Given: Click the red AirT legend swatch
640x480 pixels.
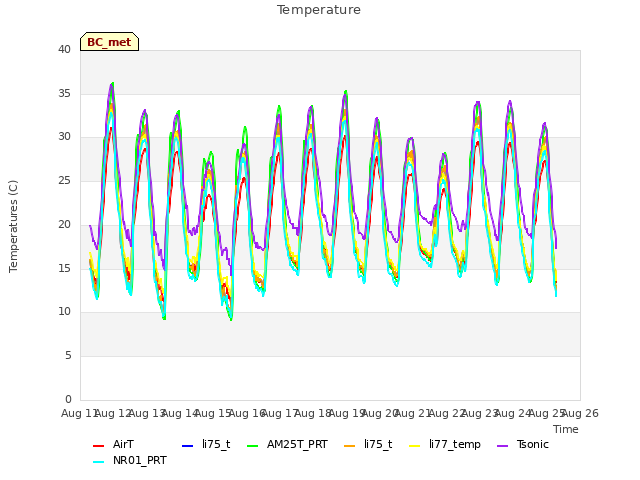Looking at the screenshot, I should (x=98, y=445).
